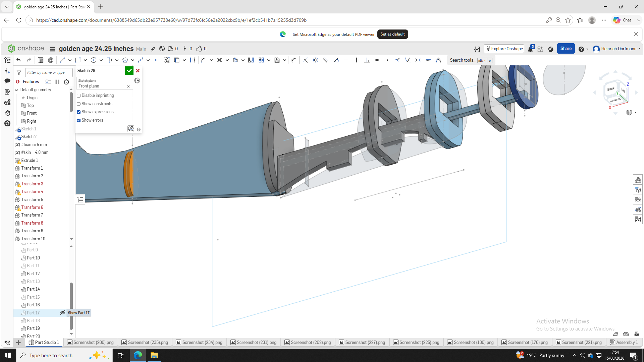Open the Screenshot (231).png tab
This screenshot has width=644, height=362.
tap(254, 342)
